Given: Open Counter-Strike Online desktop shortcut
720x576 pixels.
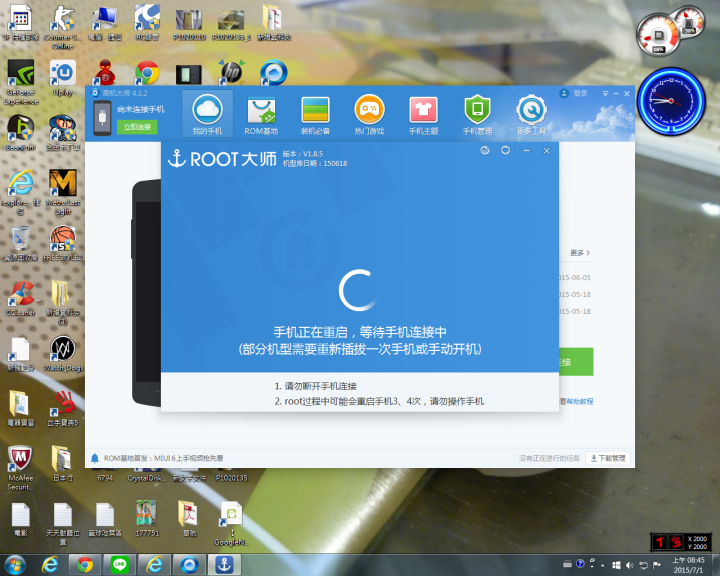Looking at the screenshot, I should click(x=63, y=27).
